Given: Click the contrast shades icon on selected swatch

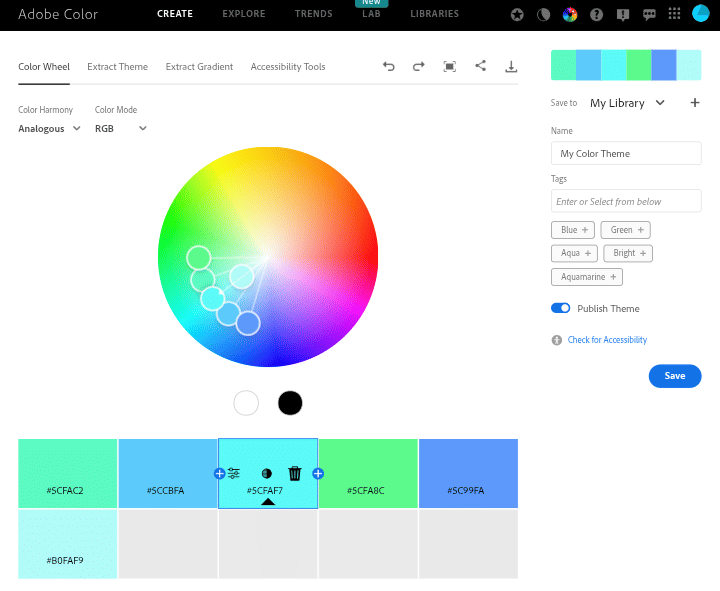Looking at the screenshot, I should pyautogui.click(x=266, y=473).
